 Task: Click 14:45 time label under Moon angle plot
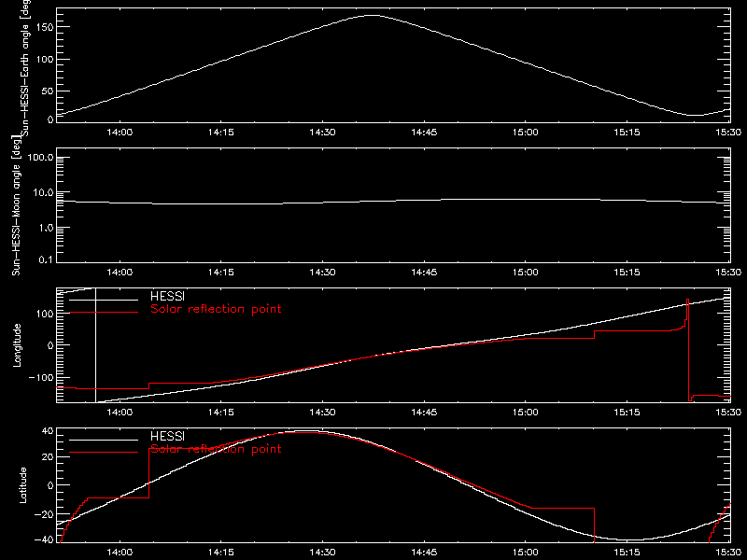[x=424, y=273]
